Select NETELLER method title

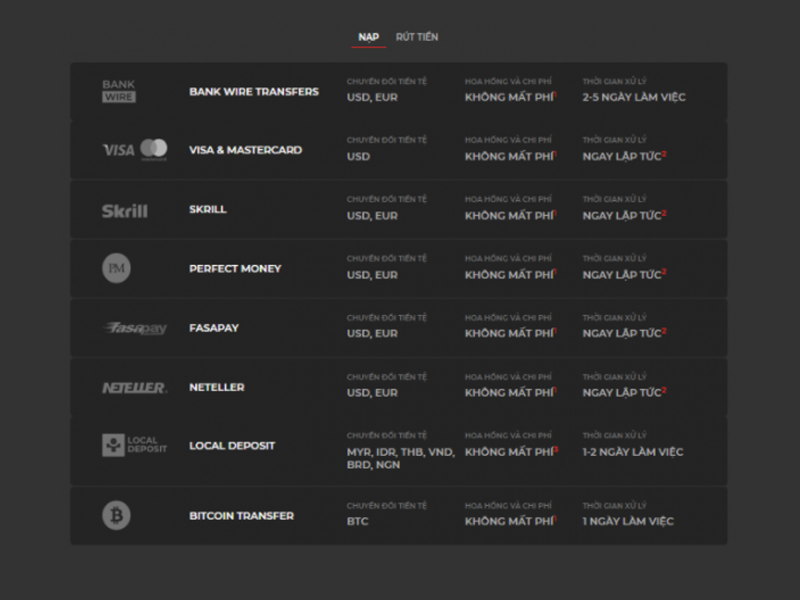(217, 387)
